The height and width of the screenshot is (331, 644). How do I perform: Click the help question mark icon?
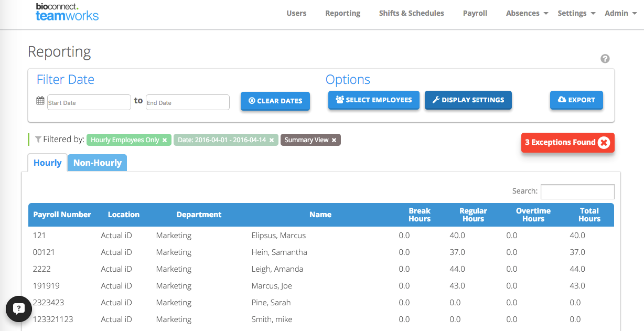605,59
